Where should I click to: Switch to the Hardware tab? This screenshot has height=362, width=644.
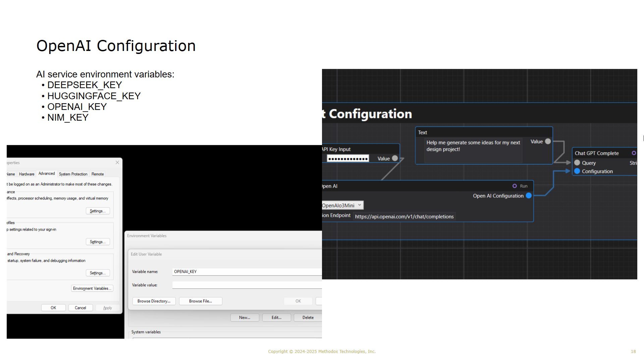(27, 174)
